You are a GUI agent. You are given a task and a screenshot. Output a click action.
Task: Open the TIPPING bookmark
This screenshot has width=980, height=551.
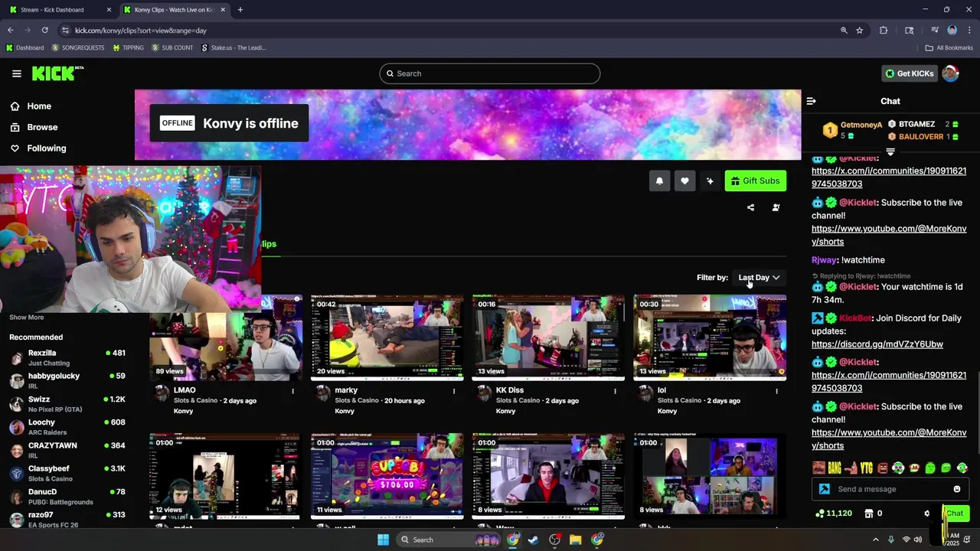(x=128, y=47)
